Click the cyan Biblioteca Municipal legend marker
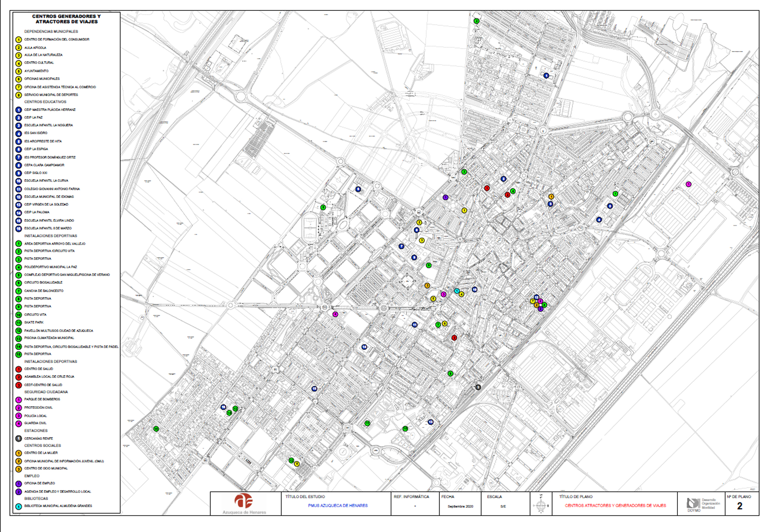This screenshot has width=769, height=532. point(19,506)
